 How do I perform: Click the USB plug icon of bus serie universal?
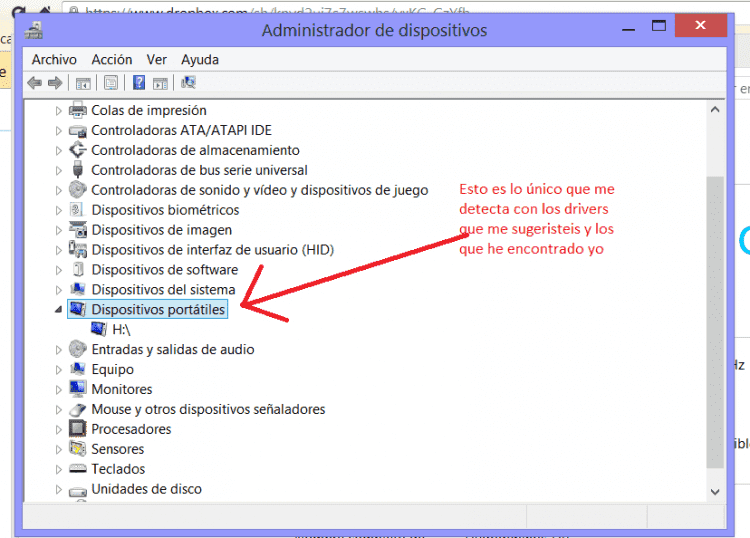coord(77,170)
